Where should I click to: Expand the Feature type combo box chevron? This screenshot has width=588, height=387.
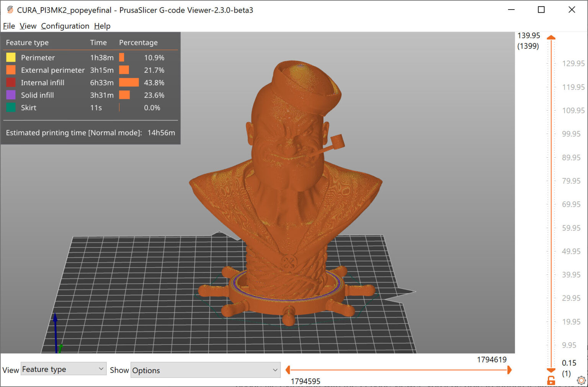pyautogui.click(x=101, y=369)
